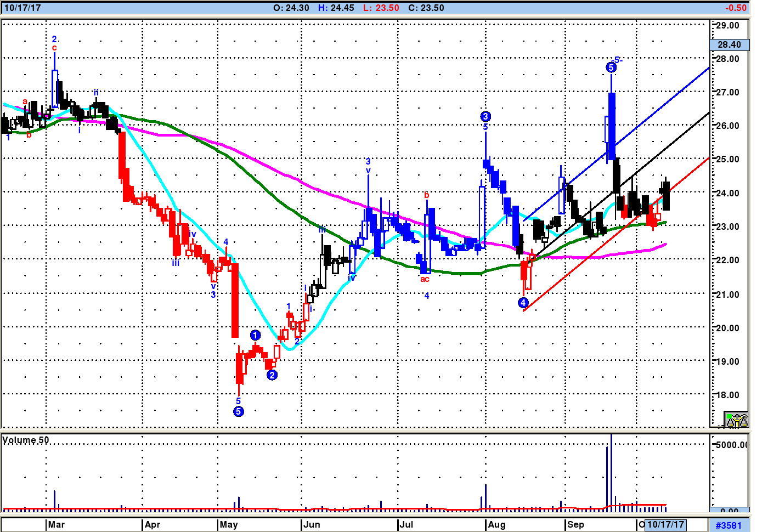Viewport: 768px width, 532px height.
Task: Select circled wave 5 marker at May low
Action: (x=239, y=412)
